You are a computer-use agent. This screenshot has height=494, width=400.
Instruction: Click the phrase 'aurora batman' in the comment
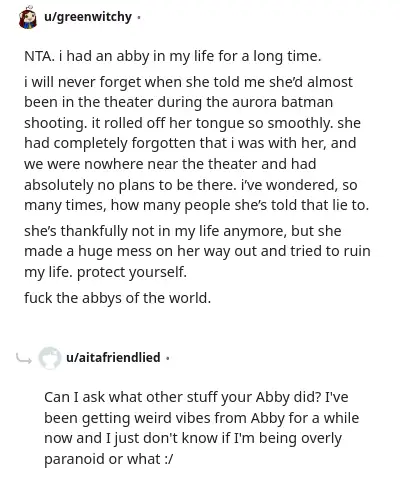click(283, 102)
